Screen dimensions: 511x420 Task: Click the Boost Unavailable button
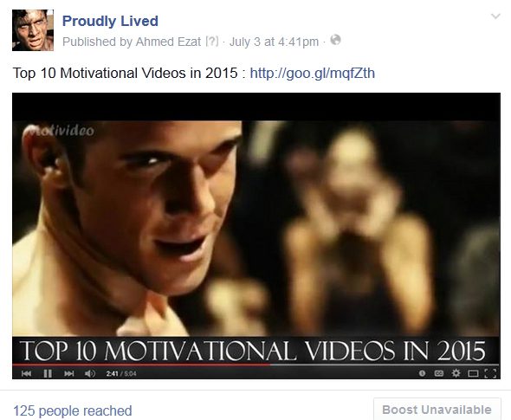point(437,410)
